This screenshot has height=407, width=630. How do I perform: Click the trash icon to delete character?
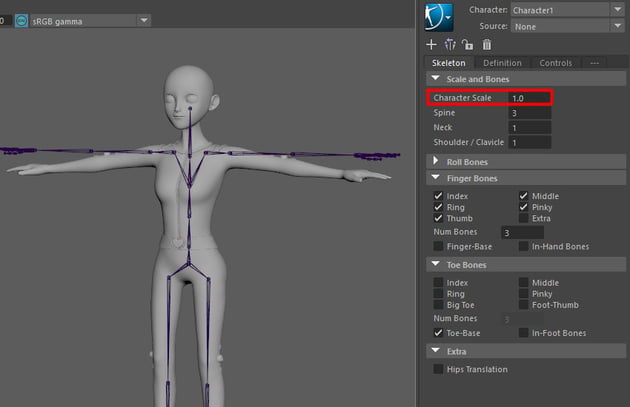pyautogui.click(x=487, y=44)
